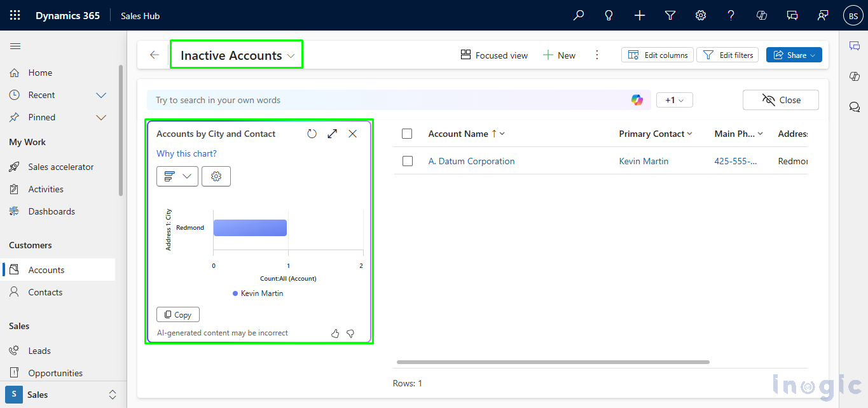
Task: Click the Why this chart? link
Action: point(186,153)
